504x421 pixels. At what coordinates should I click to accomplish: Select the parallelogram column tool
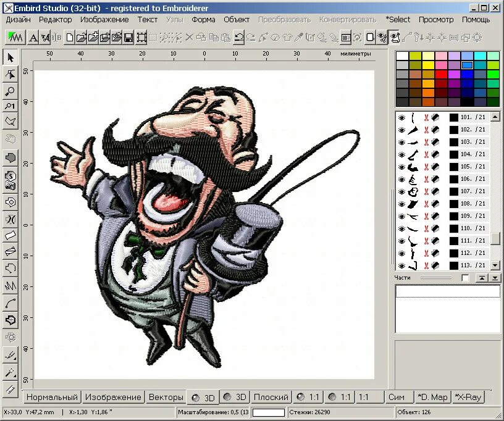[x=10, y=235]
